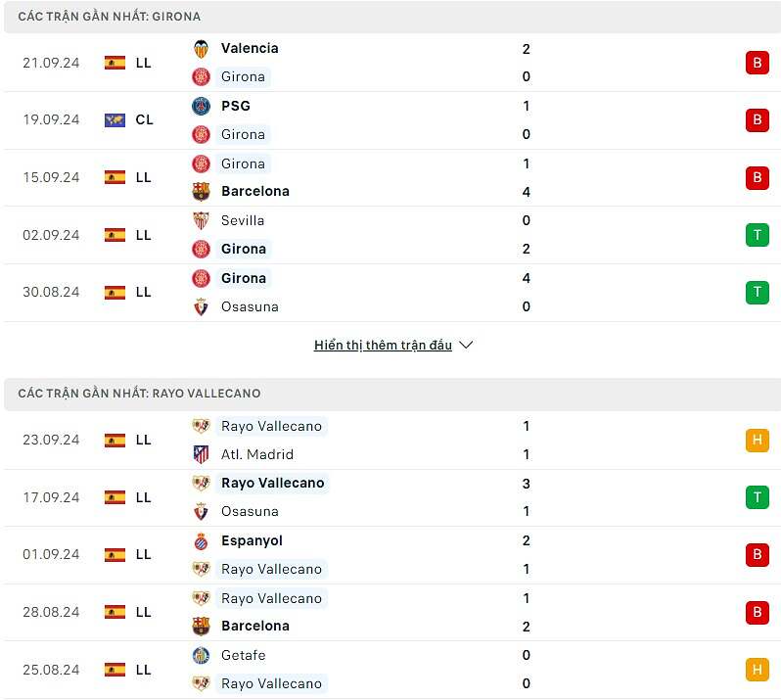Click orange H badge for Atl. Madrid match

click(x=758, y=440)
